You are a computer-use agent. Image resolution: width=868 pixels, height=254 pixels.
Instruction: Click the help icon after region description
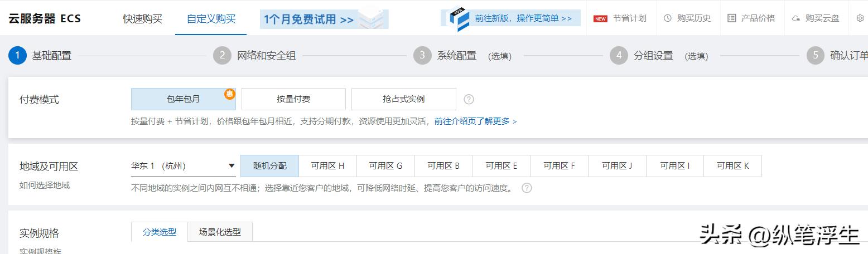coord(527,188)
